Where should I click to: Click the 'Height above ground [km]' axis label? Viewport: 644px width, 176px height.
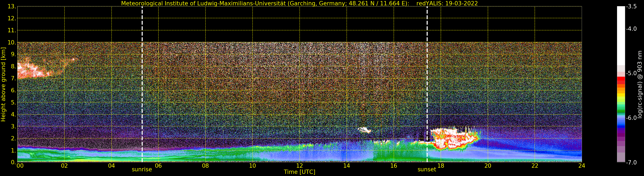(3, 84)
